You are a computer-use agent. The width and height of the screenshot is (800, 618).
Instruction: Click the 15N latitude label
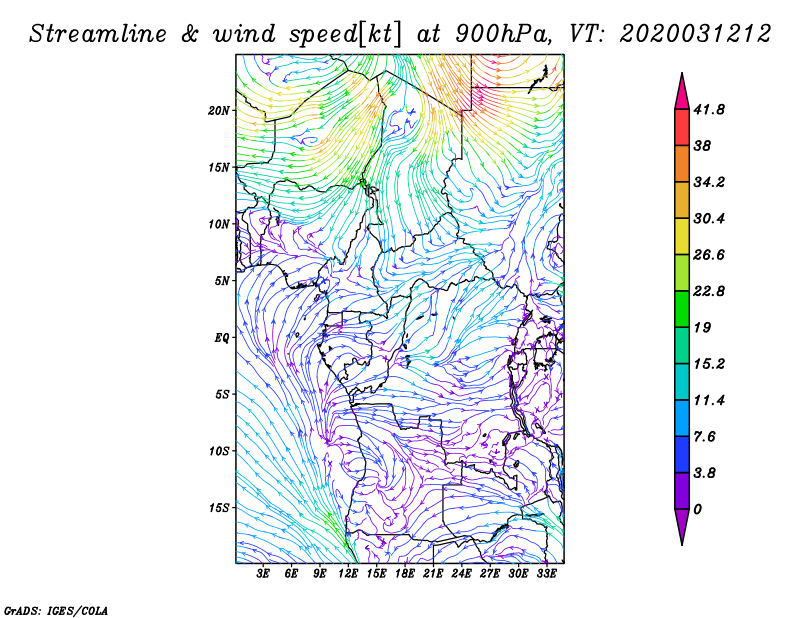(x=219, y=167)
